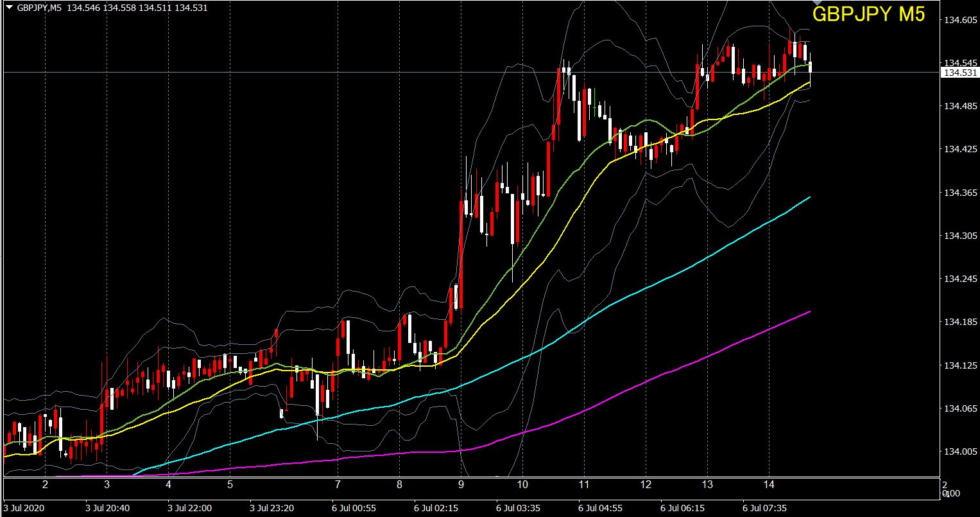
Task: Click the 134.545 price axis label
Action: pyautogui.click(x=959, y=63)
